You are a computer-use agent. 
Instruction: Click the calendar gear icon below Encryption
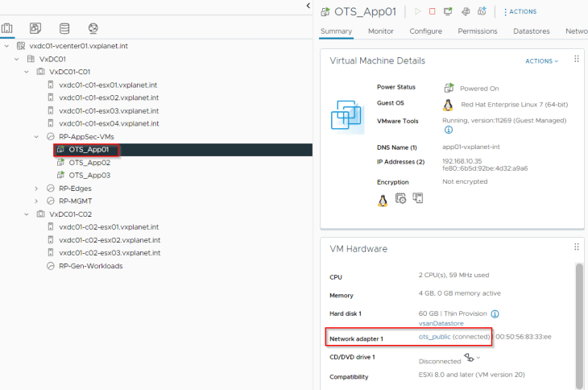tap(400, 198)
